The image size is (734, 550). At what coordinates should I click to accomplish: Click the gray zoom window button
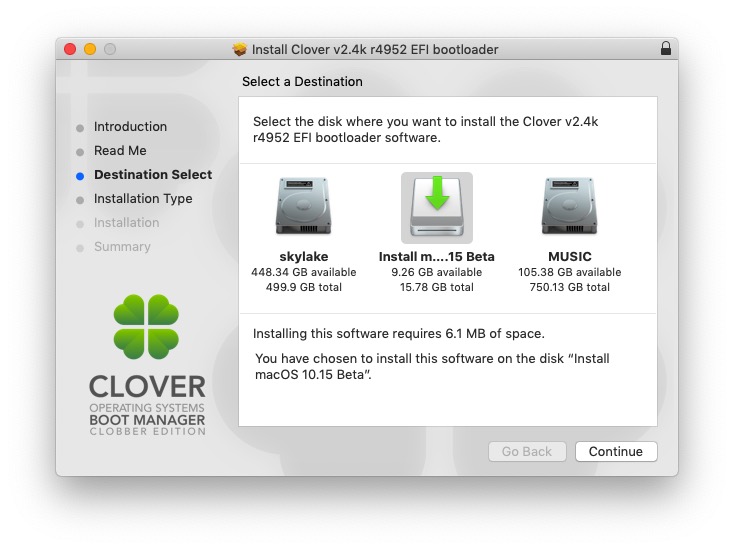(110, 49)
